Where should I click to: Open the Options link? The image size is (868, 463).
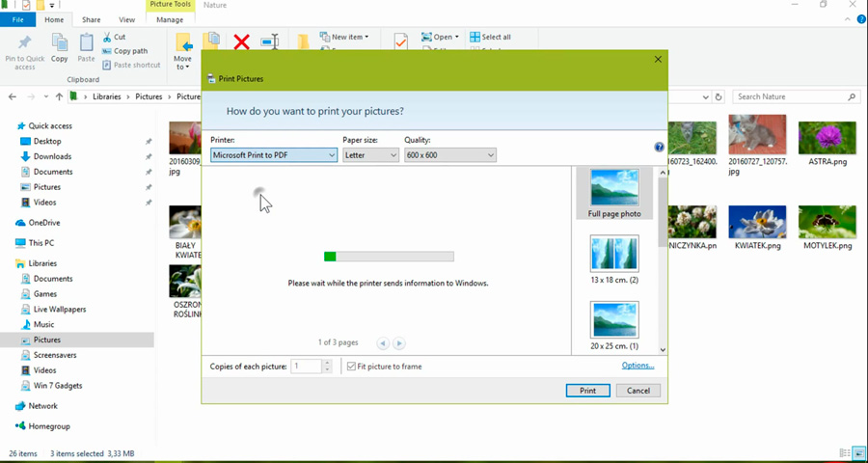pyautogui.click(x=637, y=366)
